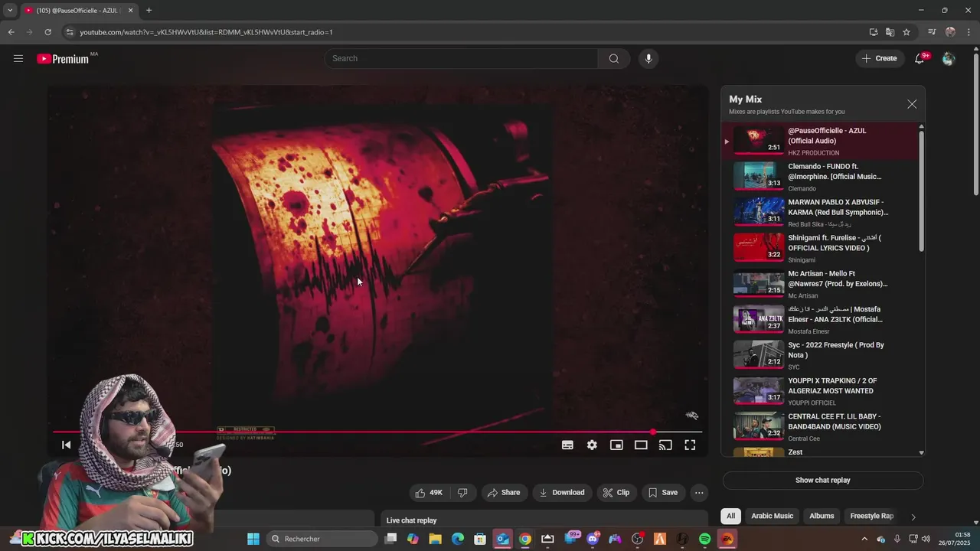Click the mix playlist scrollbar thumb
The image size is (980, 551).
[921, 191]
